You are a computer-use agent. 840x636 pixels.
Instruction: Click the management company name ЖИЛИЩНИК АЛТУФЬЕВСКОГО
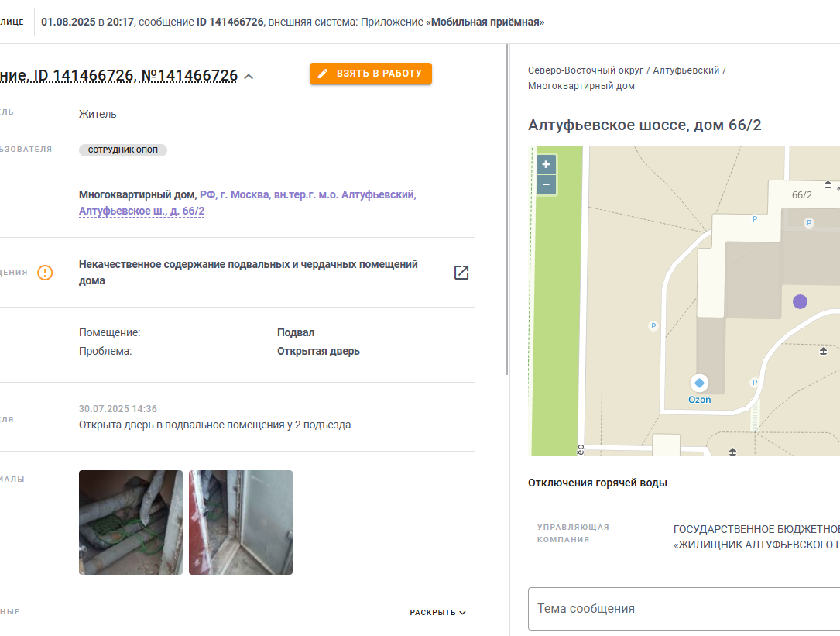pos(756,545)
